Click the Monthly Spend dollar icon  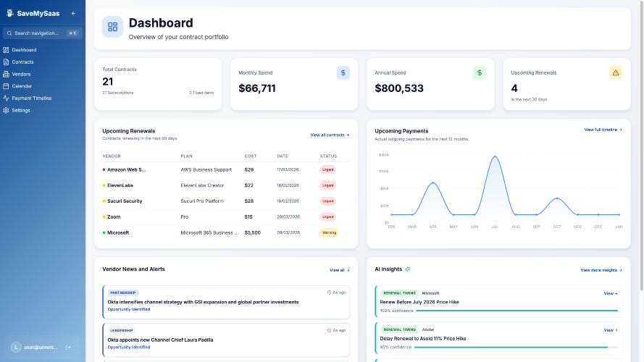(343, 72)
